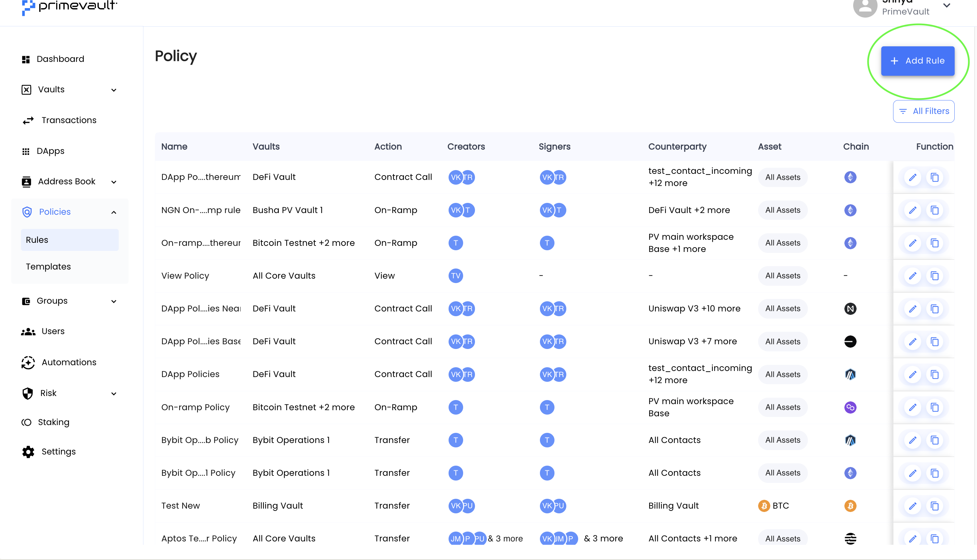Copy the NGN On-....mp rule
Viewport: 977px width, 560px height.
(x=934, y=210)
